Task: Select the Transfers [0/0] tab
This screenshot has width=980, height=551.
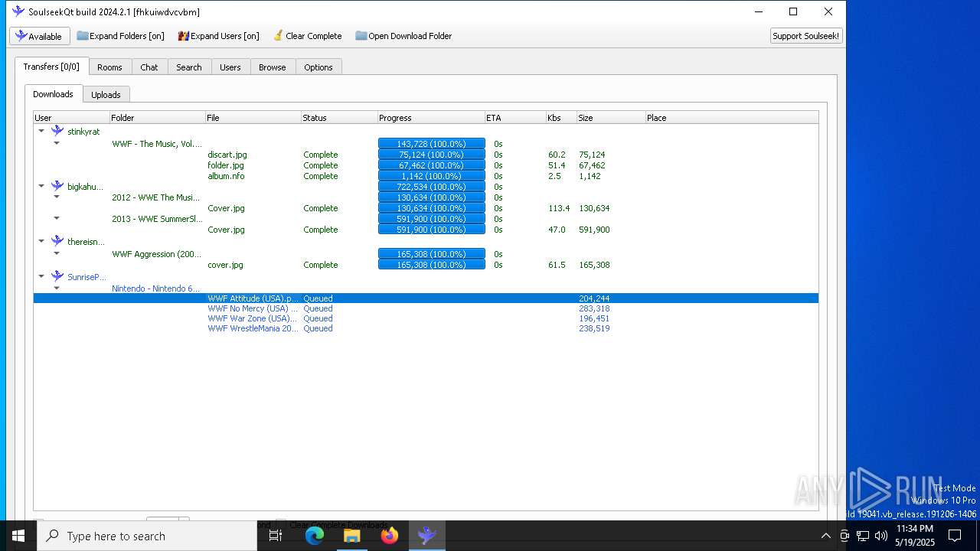Action: coord(51,67)
